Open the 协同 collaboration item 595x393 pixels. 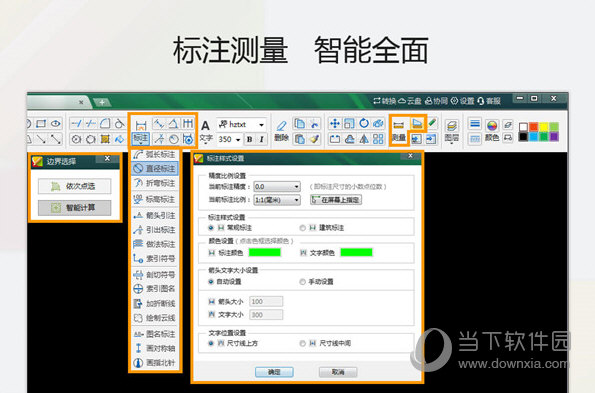point(436,101)
